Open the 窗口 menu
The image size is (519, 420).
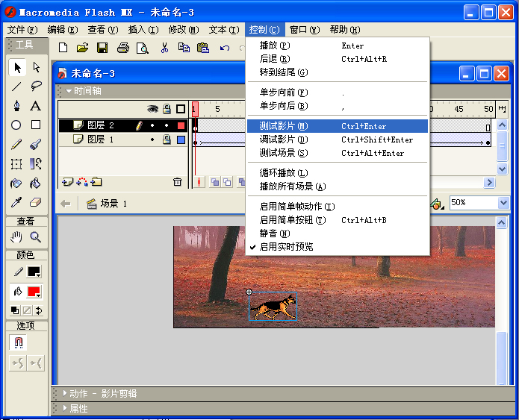pyautogui.click(x=304, y=30)
